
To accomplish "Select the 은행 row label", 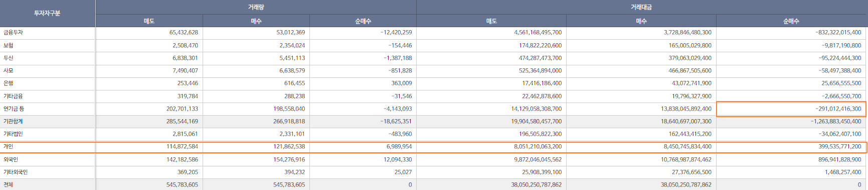I will (x=9, y=83).
